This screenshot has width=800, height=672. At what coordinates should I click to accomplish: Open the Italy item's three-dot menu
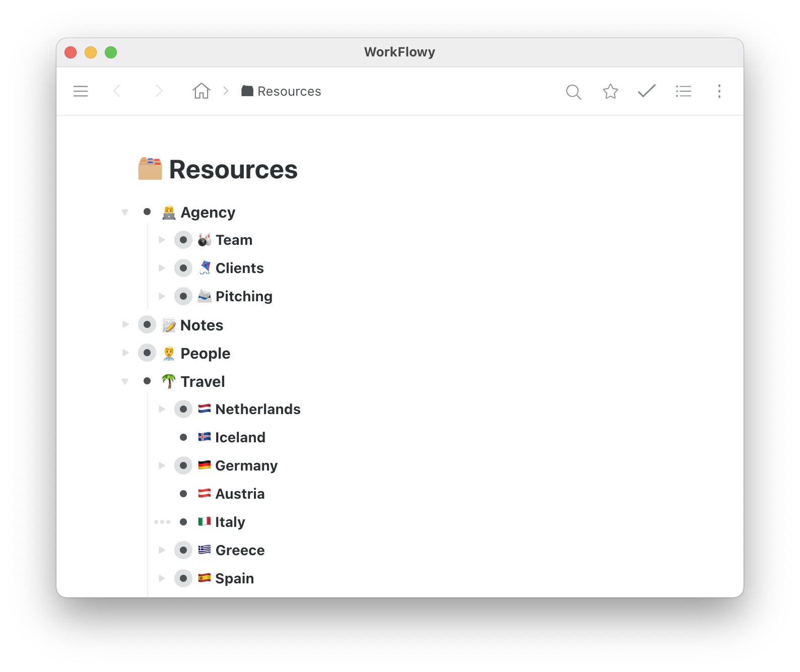162,522
